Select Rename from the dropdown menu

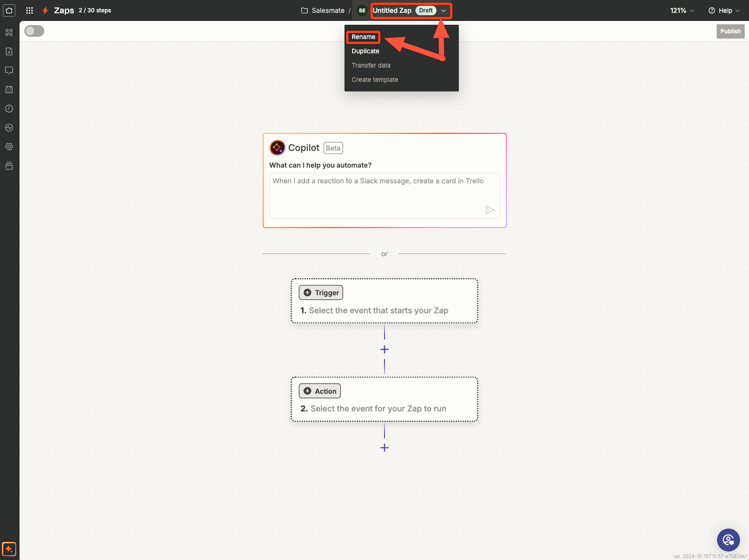click(x=364, y=37)
